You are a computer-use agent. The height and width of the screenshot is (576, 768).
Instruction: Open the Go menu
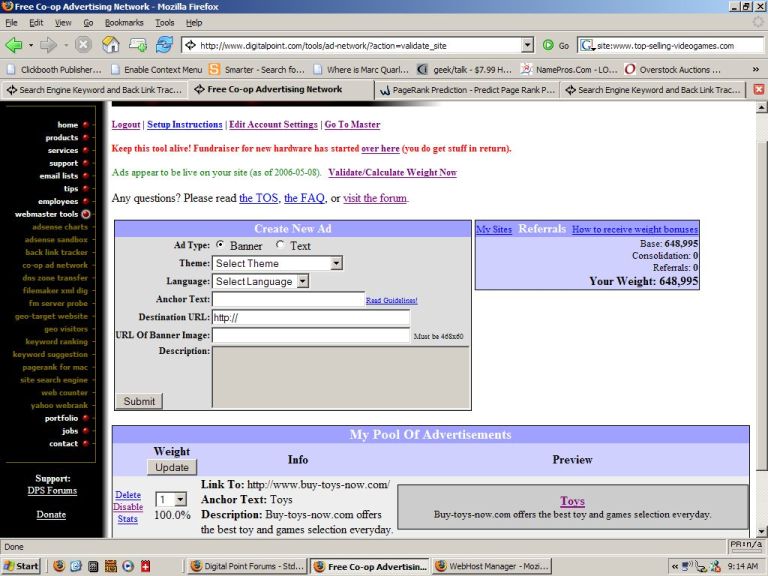[88, 23]
